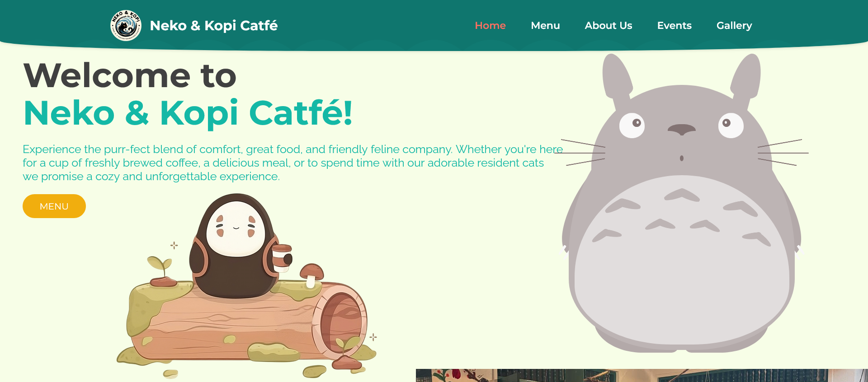
Task: Click the mushroom on the log
Action: (311, 275)
